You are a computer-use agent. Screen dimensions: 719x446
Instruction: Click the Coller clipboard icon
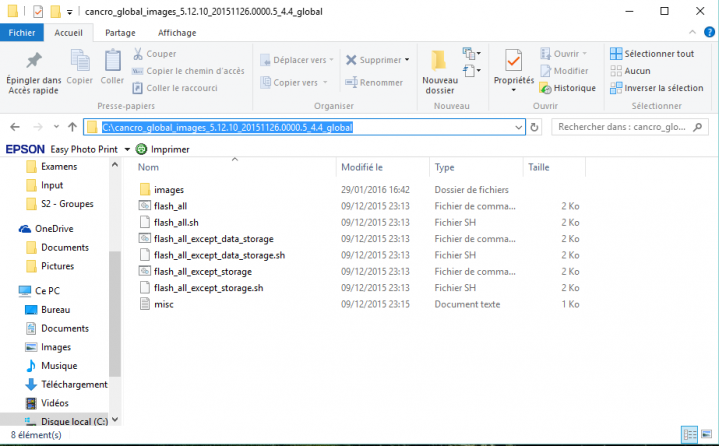coord(112,61)
